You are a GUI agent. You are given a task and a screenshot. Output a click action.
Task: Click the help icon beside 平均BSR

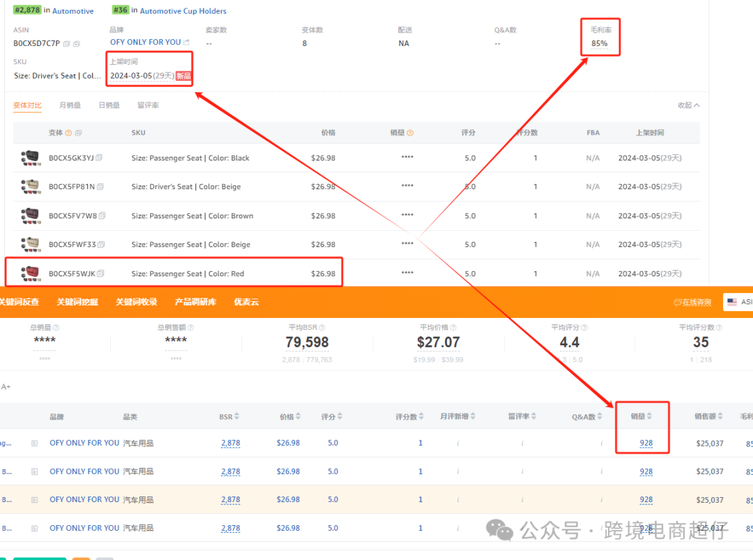[x=322, y=328]
